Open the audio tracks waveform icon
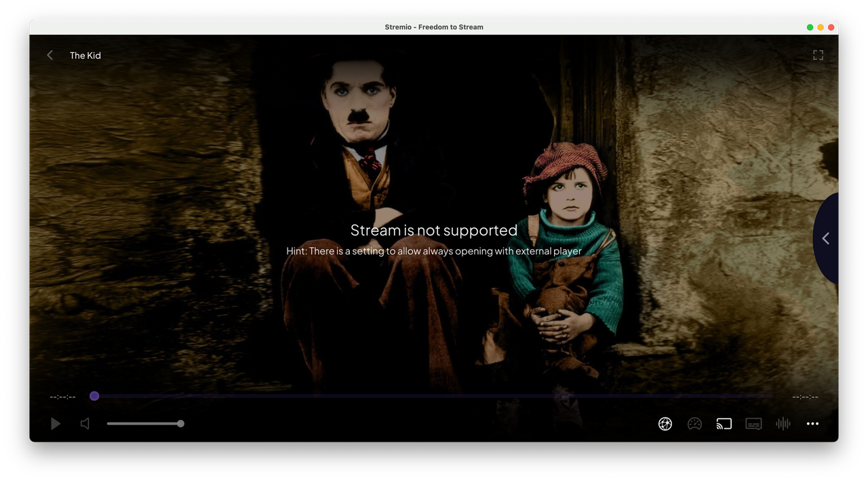 tap(783, 424)
